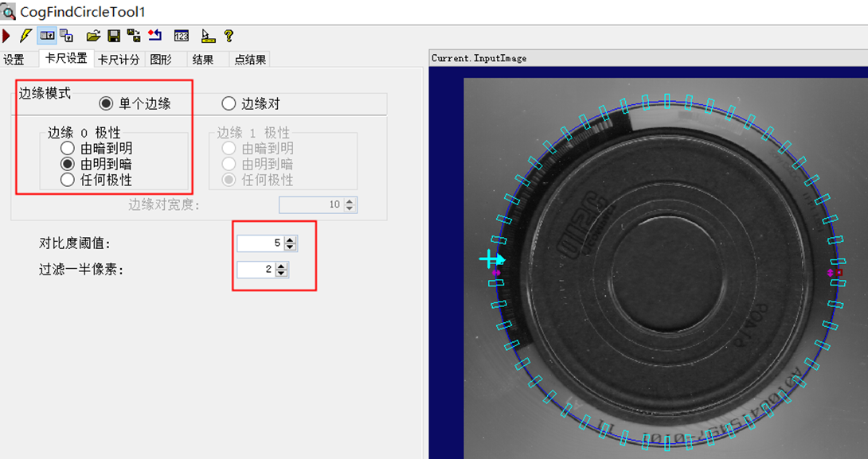The image size is (868, 459).
Task: Click the 过滤一半像素 label
Action: pos(81,270)
